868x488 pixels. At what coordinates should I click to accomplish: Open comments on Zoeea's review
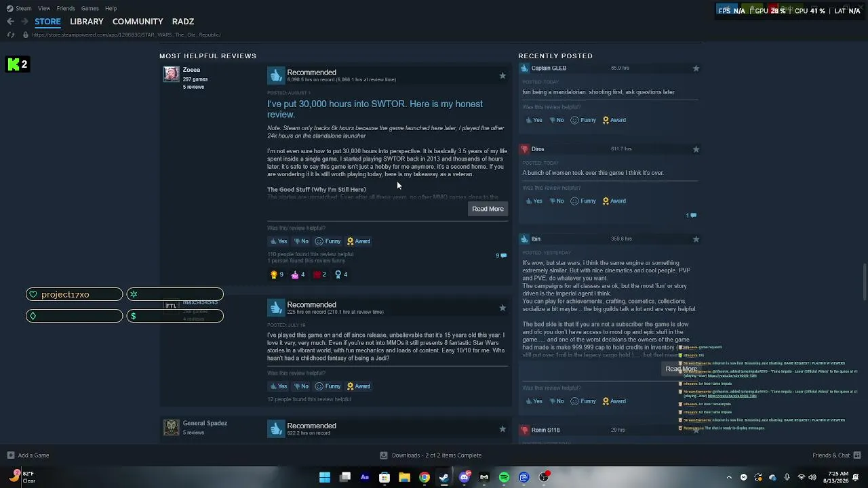[501, 256]
